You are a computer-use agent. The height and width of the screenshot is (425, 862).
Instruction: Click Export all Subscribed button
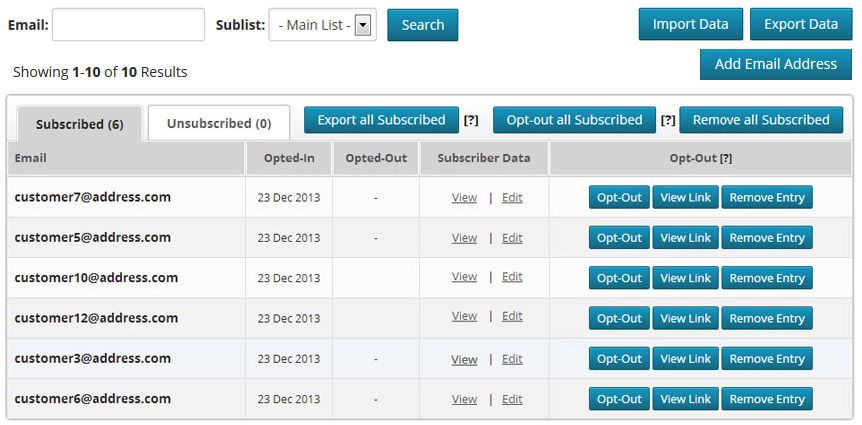382,120
